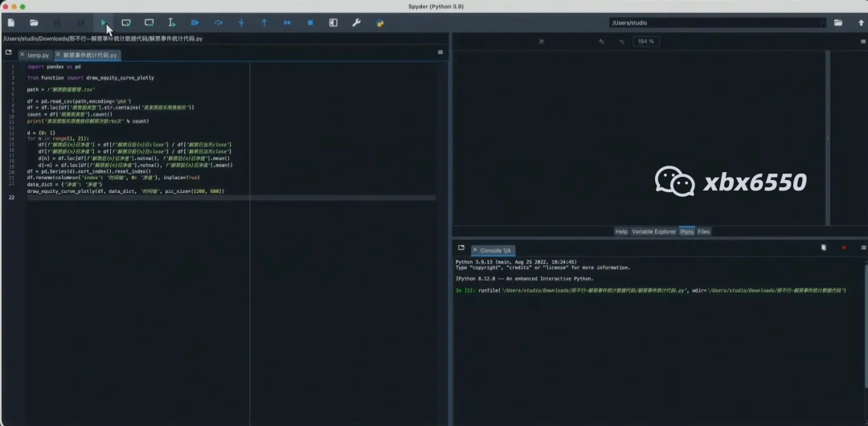Open the Plots pane options menu
This screenshot has width=868, height=426.
point(863,42)
